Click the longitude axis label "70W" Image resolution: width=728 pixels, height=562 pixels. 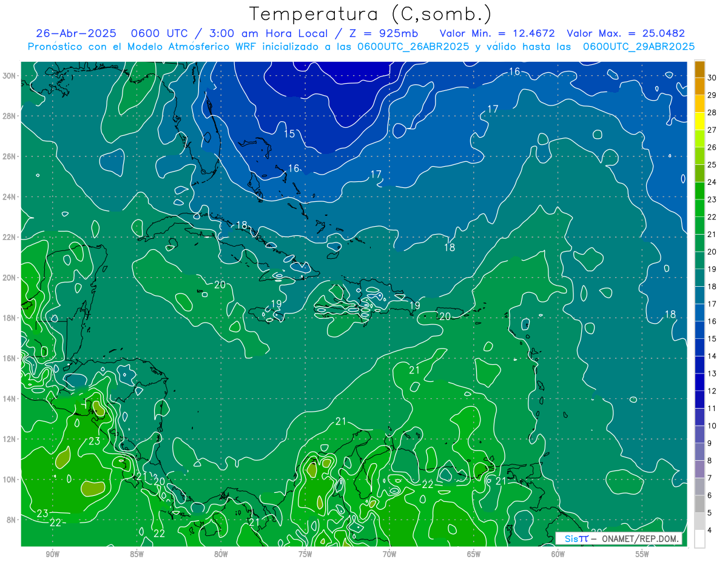389,554
